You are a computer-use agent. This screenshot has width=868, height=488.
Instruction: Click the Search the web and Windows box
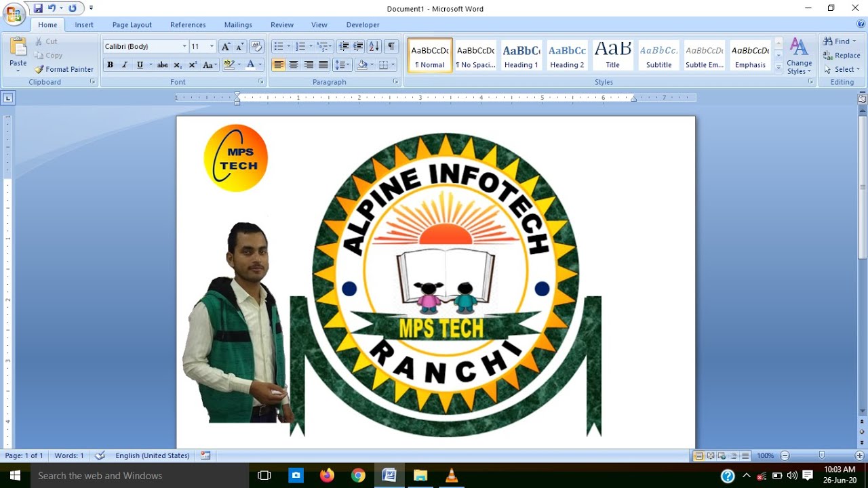click(x=139, y=476)
